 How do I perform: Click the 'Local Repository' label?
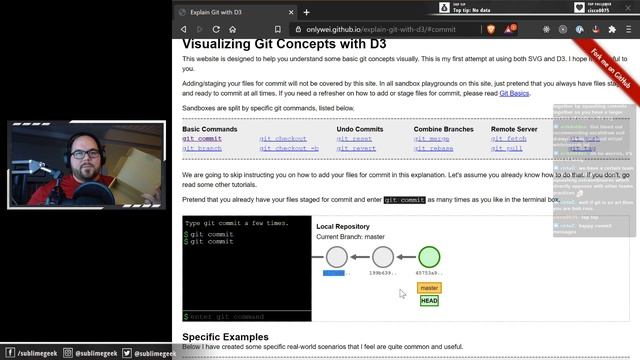[343, 227]
